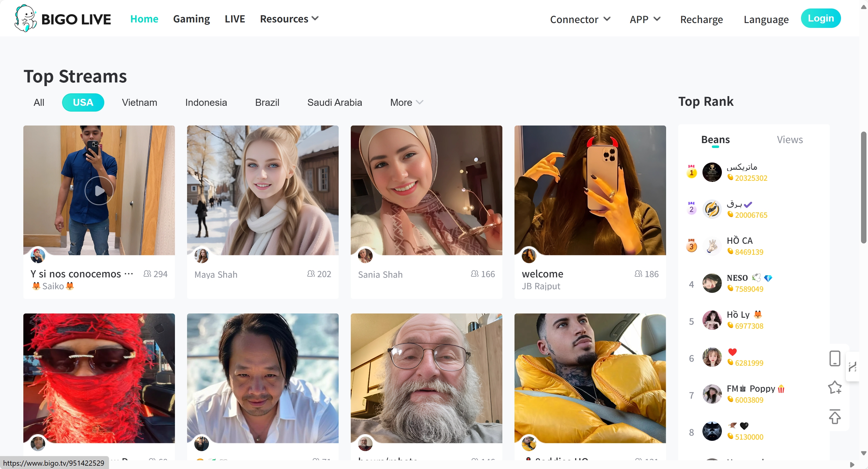Image resolution: width=868 pixels, height=469 pixels.
Task: Click the scrollbar up arrow
Action: coord(864,7)
